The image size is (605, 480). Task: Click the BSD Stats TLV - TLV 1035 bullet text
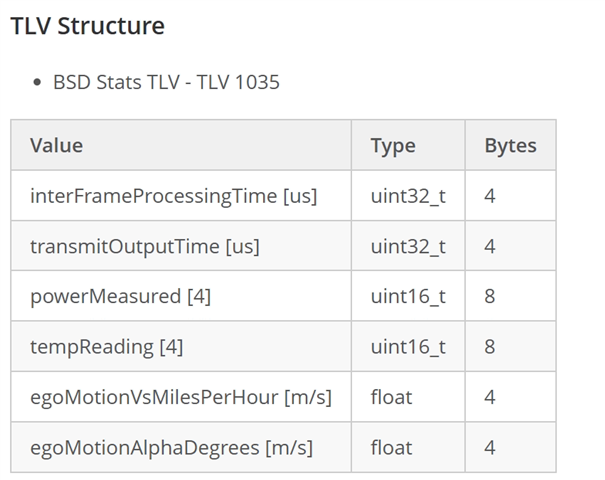(x=166, y=82)
